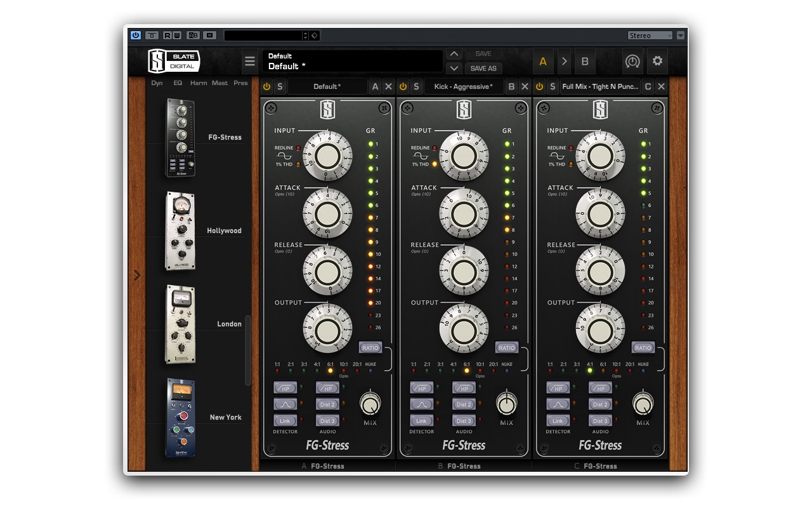Solo module slot A with S button
812x508 pixels.
[280, 86]
